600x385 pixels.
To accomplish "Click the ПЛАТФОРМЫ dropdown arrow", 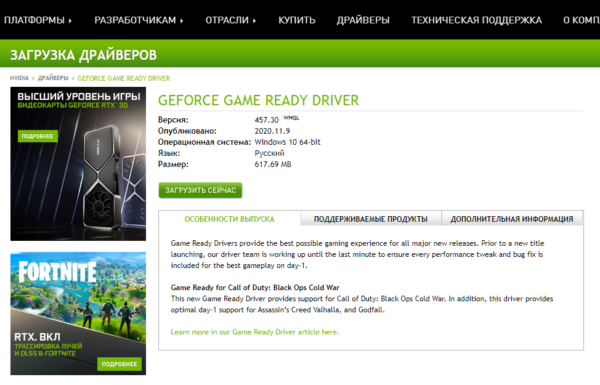I will point(70,21).
